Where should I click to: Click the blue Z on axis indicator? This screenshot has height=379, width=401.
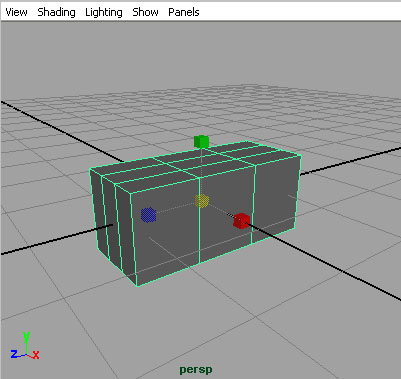[x=14, y=354]
